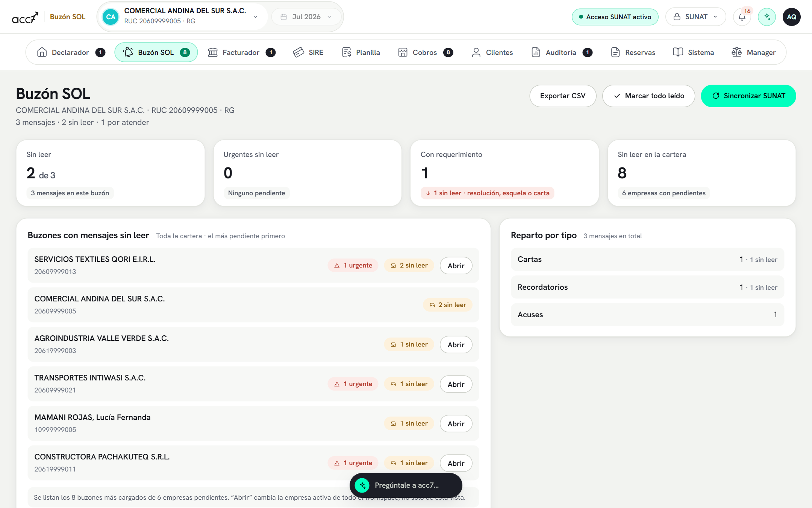The width and height of the screenshot is (812, 508).
Task: Click the Pregúntale a acc7 assistant bar
Action: tap(406, 485)
